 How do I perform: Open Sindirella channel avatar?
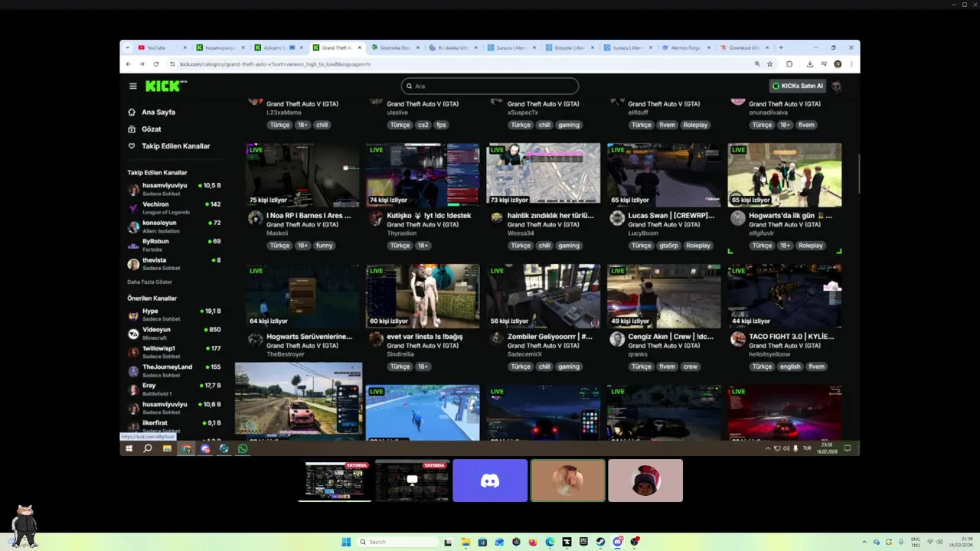coord(376,339)
